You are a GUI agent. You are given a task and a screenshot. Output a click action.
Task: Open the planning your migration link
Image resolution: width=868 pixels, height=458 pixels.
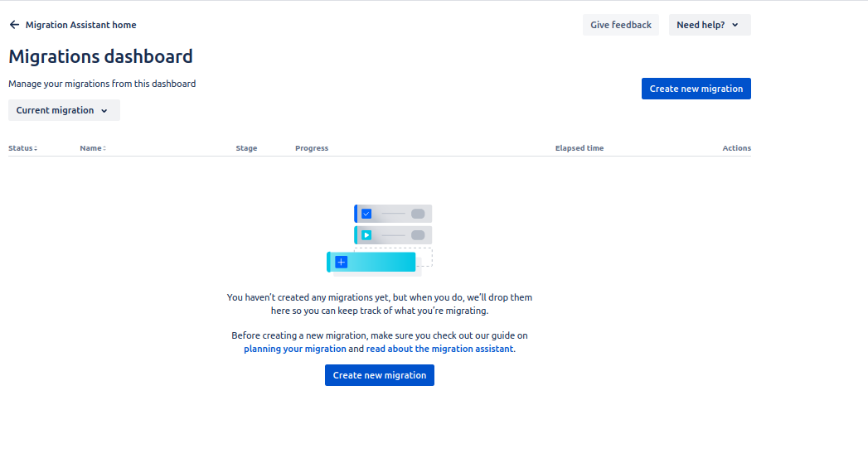coord(295,349)
